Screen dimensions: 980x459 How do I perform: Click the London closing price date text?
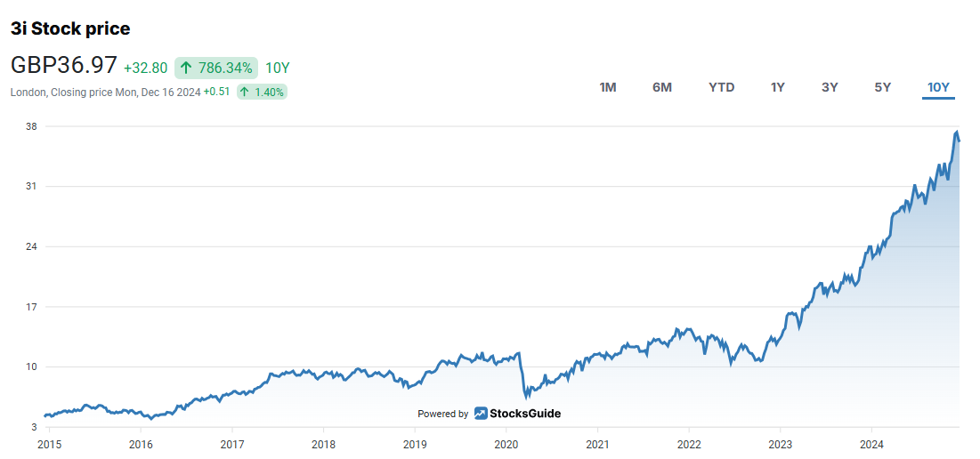tap(106, 93)
